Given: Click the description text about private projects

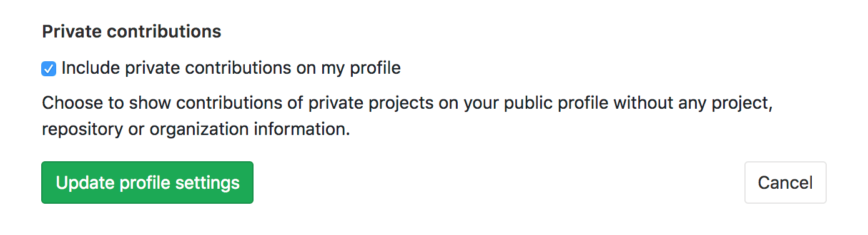Looking at the screenshot, I should [x=408, y=116].
